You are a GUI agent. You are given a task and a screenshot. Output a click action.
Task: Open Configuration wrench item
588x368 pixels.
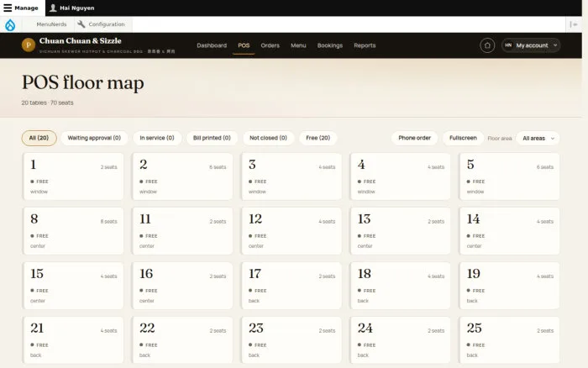click(101, 24)
